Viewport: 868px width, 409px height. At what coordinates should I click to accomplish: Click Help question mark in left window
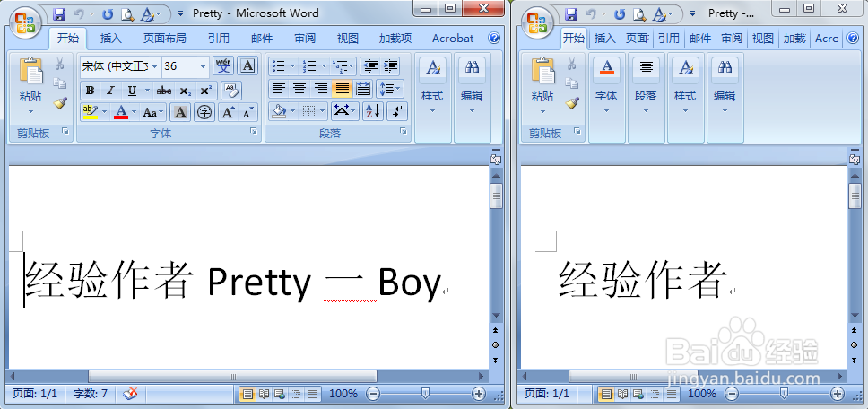click(x=494, y=39)
